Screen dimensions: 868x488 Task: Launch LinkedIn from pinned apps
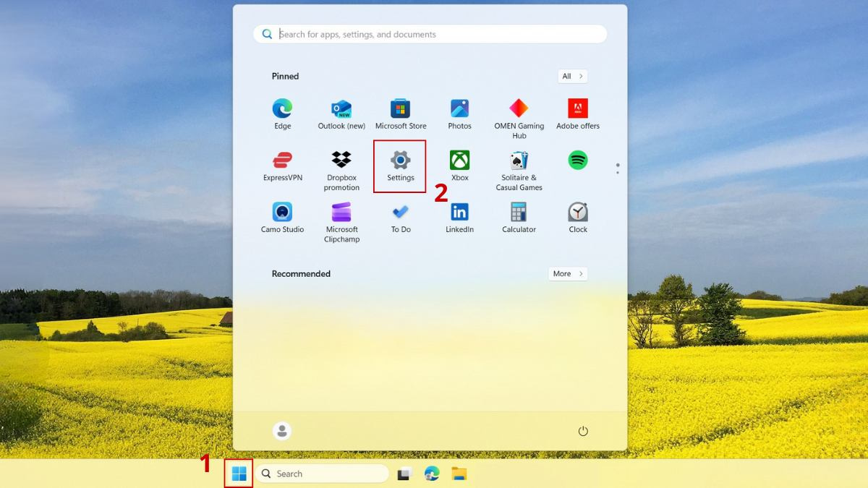(x=459, y=218)
